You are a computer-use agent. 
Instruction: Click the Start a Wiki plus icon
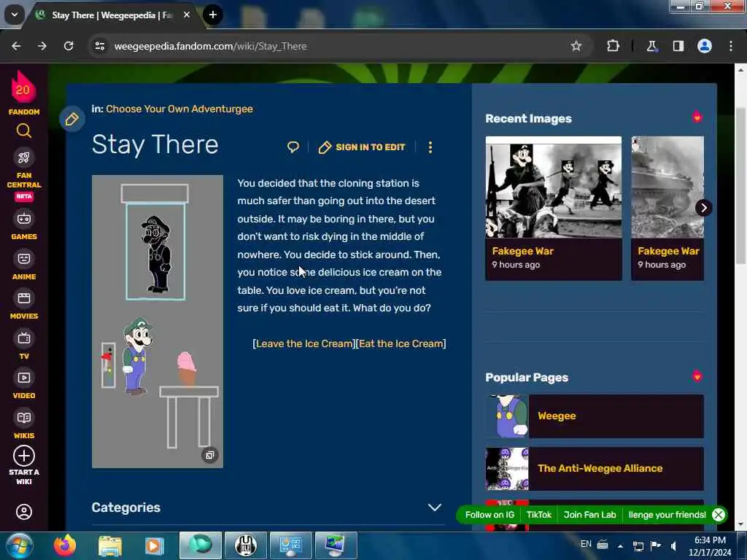(x=24, y=456)
